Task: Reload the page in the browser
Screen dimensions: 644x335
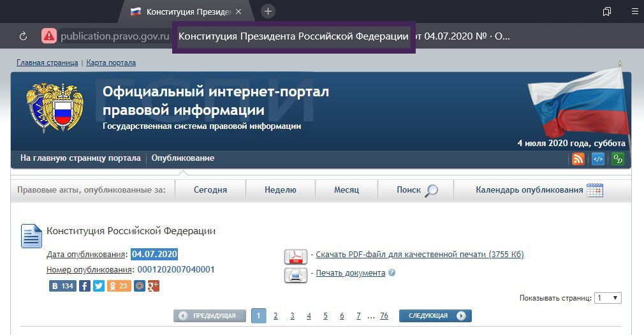Action: point(24,36)
